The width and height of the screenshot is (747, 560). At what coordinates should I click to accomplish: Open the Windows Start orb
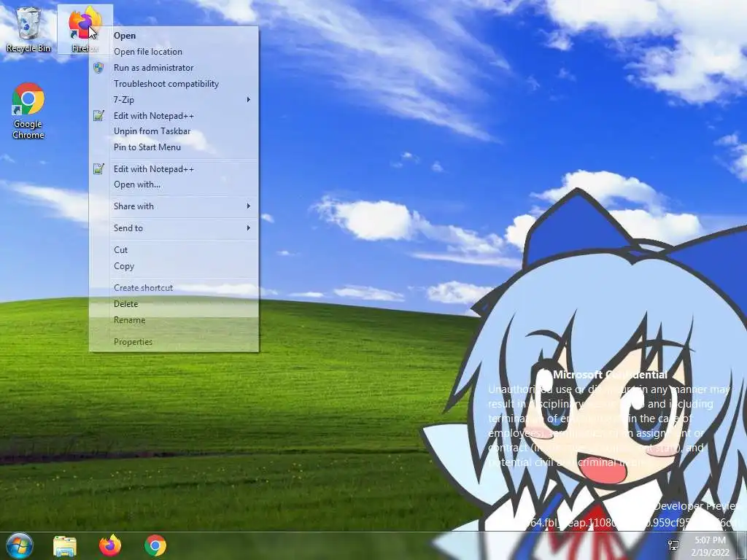(19, 545)
